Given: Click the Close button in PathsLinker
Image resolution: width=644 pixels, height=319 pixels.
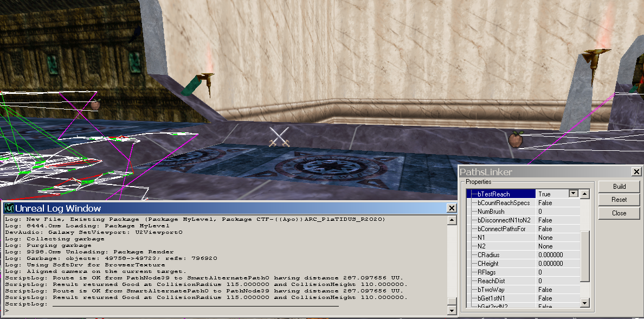Looking at the screenshot, I should click(x=619, y=213).
